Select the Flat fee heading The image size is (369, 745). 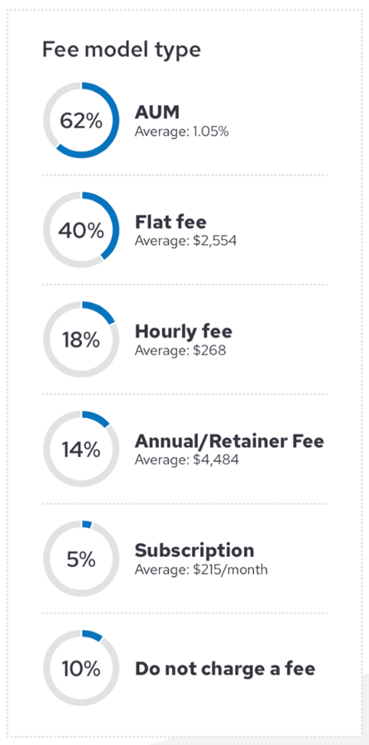pos(171,222)
